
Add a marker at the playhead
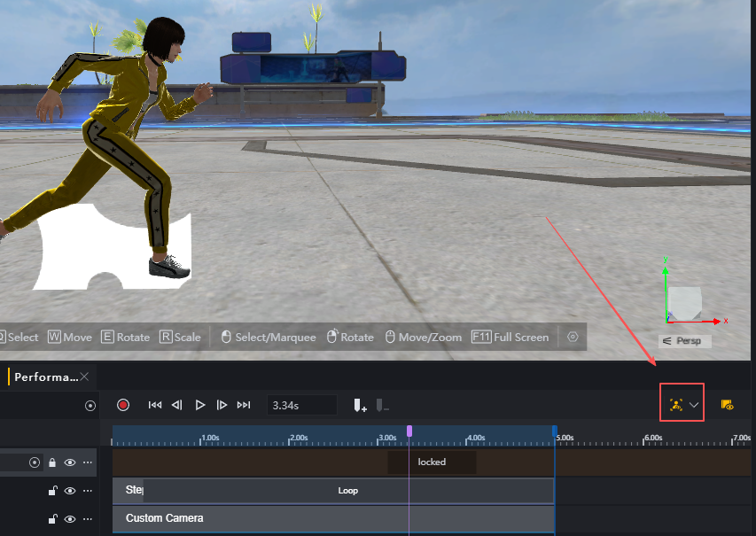pyautogui.click(x=361, y=405)
